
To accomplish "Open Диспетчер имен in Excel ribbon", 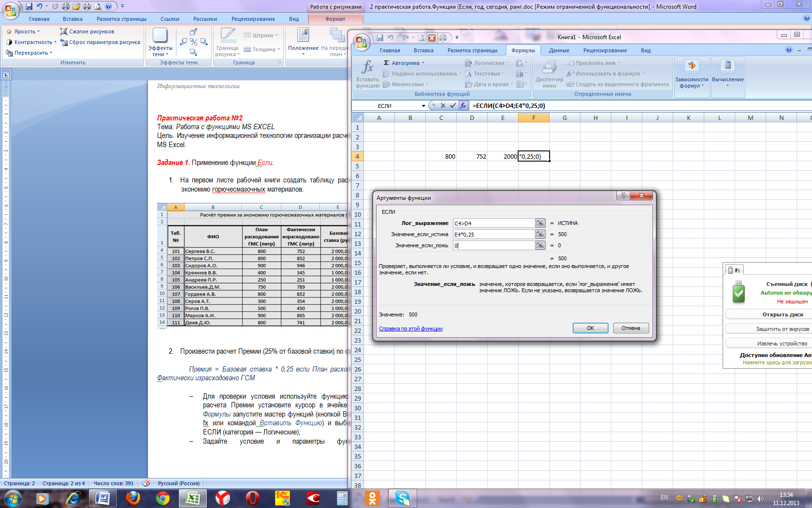I will point(549,74).
